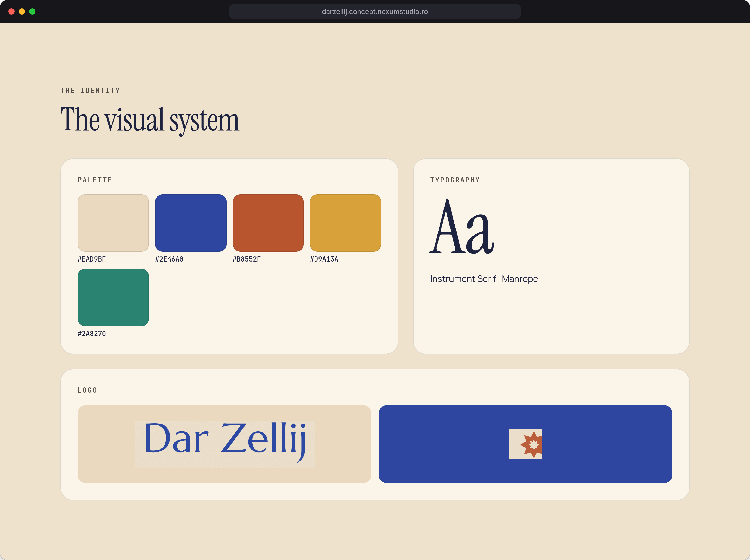Viewport: 750px width, 560px height.
Task: Click the "PALETTE" card label
Action: (95, 180)
